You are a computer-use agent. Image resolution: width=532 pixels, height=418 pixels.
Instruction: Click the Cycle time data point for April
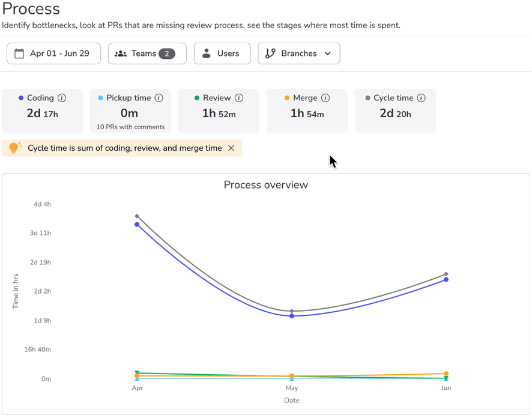137,216
